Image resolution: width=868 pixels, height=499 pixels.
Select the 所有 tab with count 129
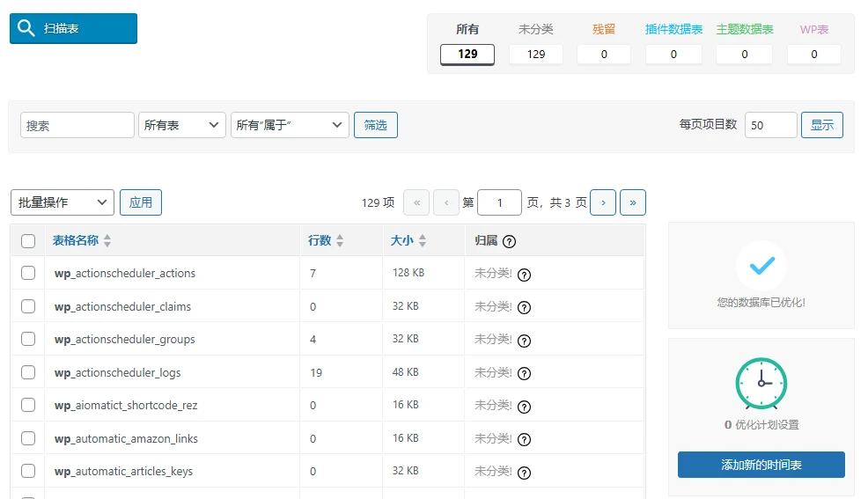(x=467, y=46)
